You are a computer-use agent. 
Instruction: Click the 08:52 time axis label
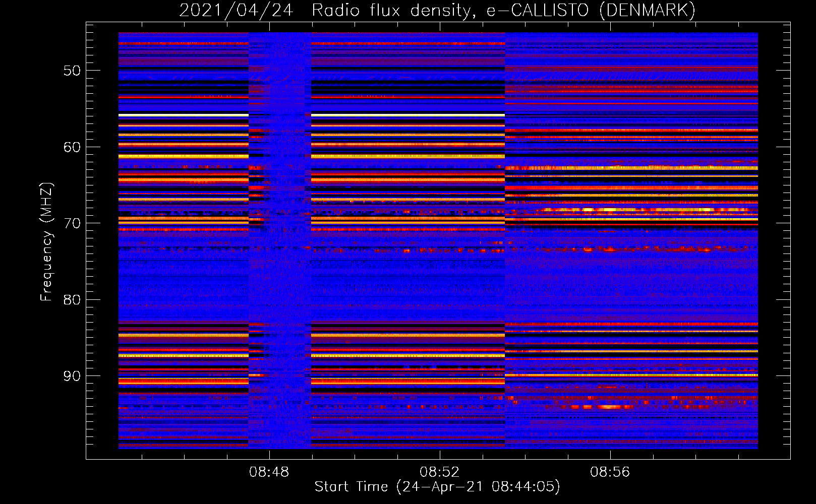click(x=439, y=472)
